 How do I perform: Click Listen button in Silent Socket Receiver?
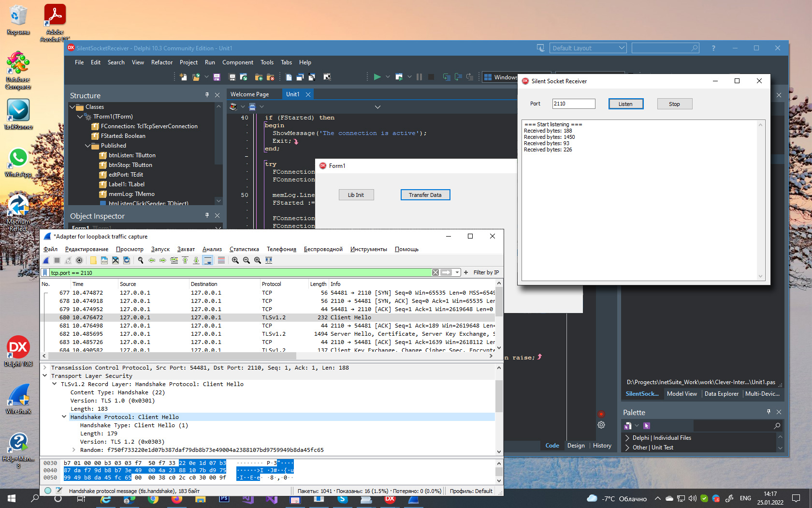[x=626, y=104]
